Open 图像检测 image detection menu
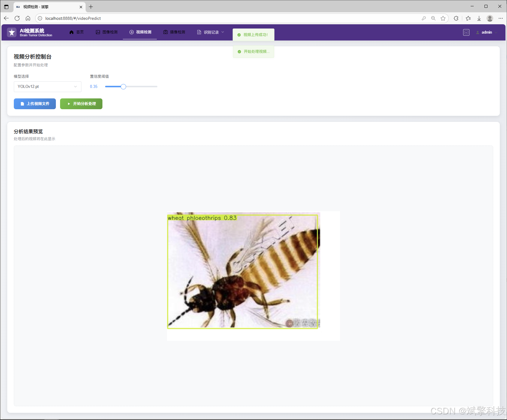Screen dimensions: 507x420 [107, 32]
